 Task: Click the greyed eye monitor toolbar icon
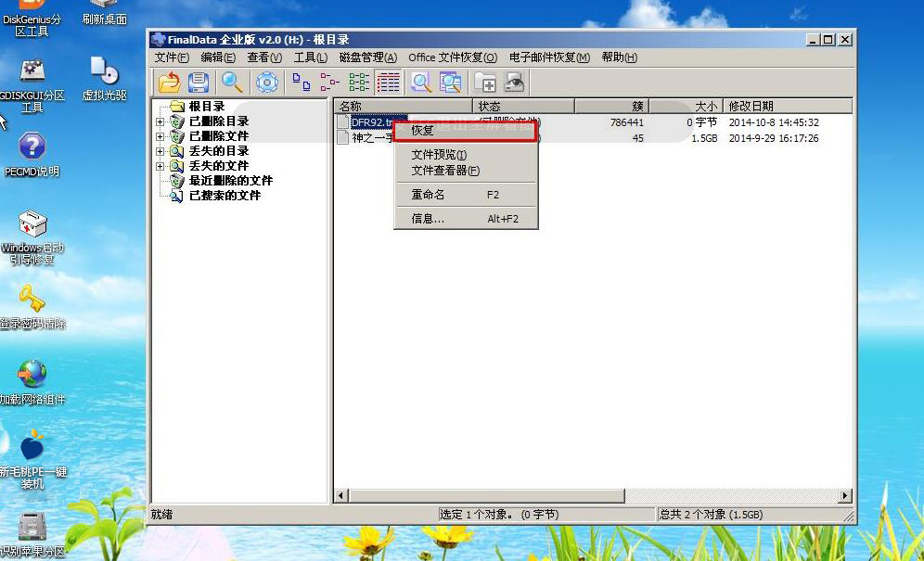(515, 83)
